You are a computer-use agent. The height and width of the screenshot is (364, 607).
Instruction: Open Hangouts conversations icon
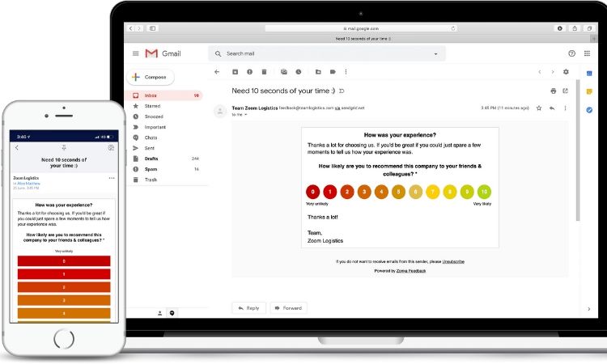(x=172, y=313)
